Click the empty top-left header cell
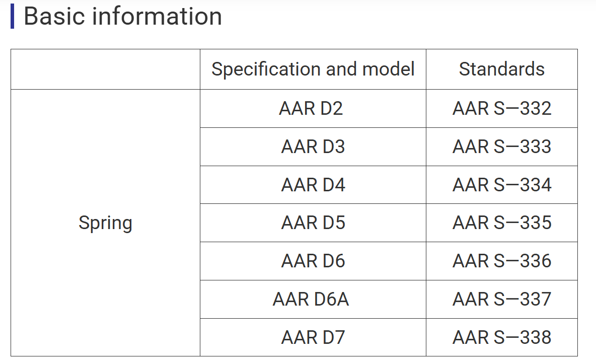This screenshot has height=364, width=596. click(105, 69)
